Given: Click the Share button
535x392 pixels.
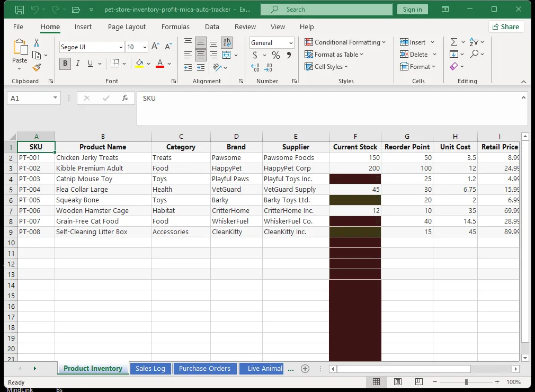Looking at the screenshot, I should tap(506, 26).
